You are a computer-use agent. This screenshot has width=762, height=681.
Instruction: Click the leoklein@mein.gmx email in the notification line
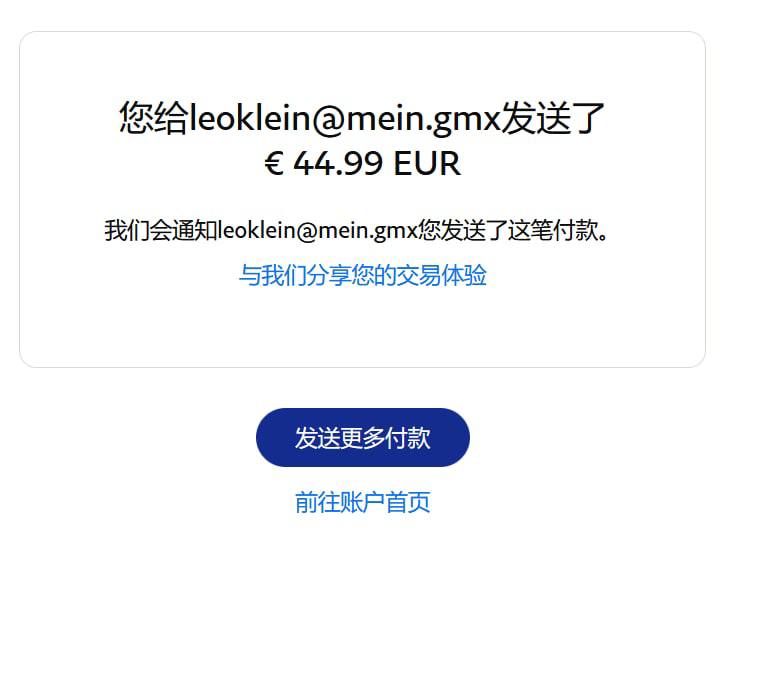pos(318,230)
